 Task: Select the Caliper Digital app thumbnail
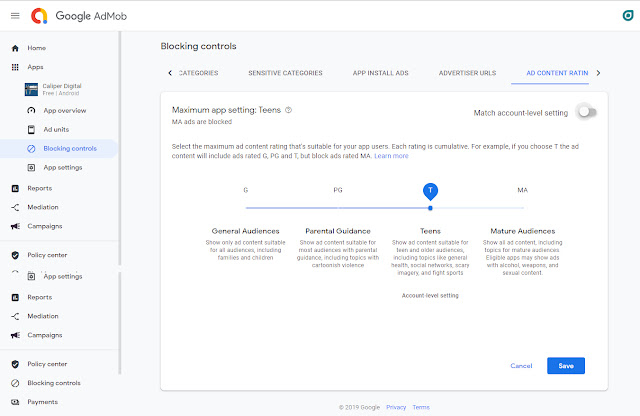click(x=31, y=89)
